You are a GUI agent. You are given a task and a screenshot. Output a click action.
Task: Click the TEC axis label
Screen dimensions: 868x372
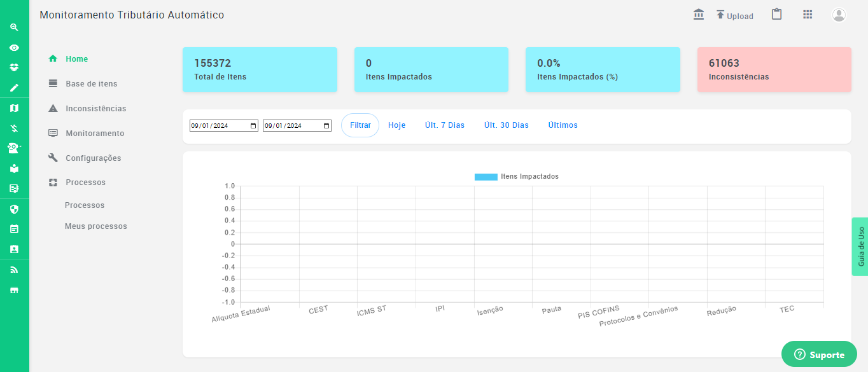pyautogui.click(x=787, y=309)
